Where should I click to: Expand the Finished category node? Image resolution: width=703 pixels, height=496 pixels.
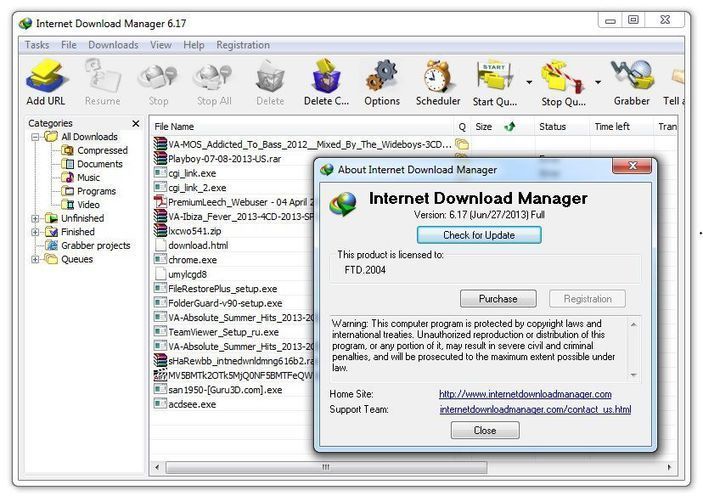click(x=35, y=232)
